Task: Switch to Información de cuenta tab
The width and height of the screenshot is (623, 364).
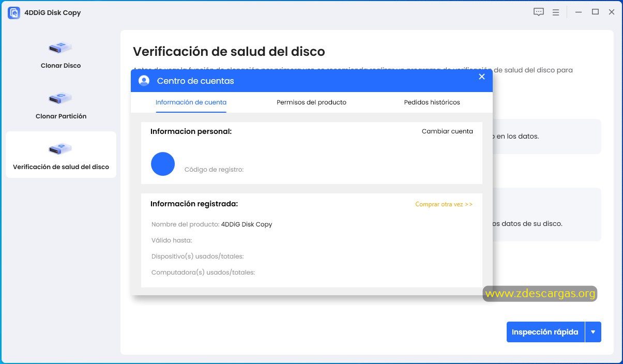Action: 191,102
